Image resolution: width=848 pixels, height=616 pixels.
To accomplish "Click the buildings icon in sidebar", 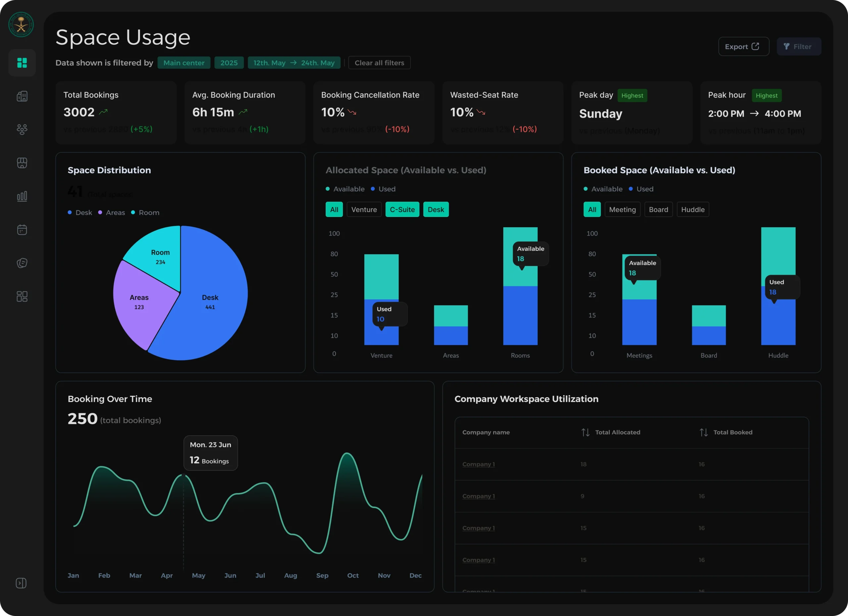I will (22, 96).
